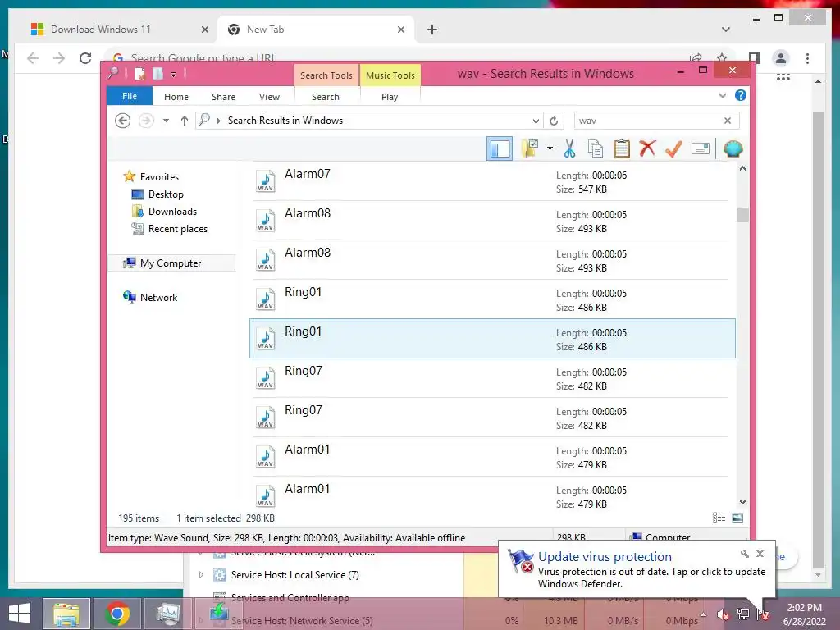Viewport: 840px width, 630px height.
Task: Add a new Chrome tab
Action: point(431,30)
